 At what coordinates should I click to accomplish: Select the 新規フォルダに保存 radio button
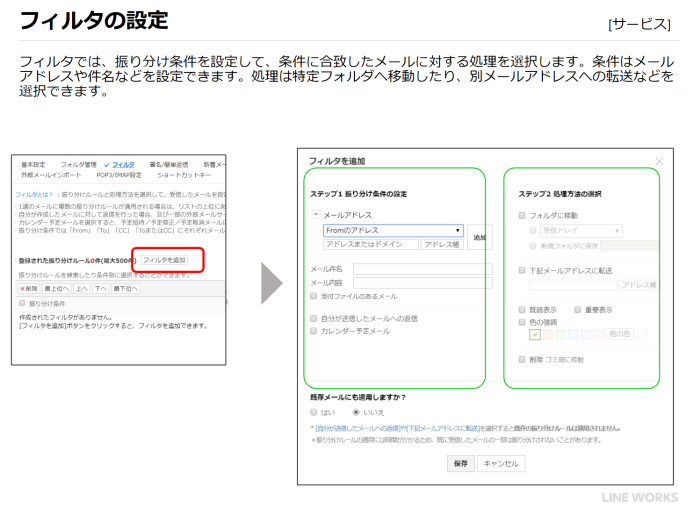pos(533,246)
